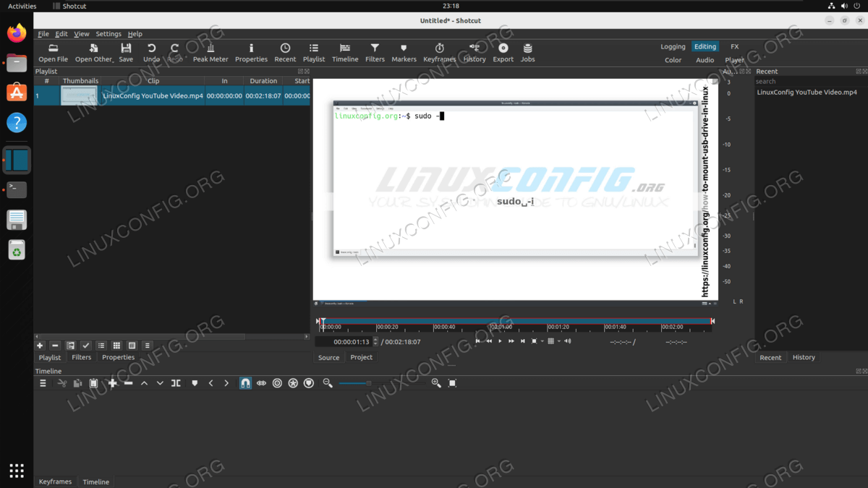The height and width of the screenshot is (488, 868).
Task: Toggle timeline Snap (magnet) button
Action: [245, 383]
